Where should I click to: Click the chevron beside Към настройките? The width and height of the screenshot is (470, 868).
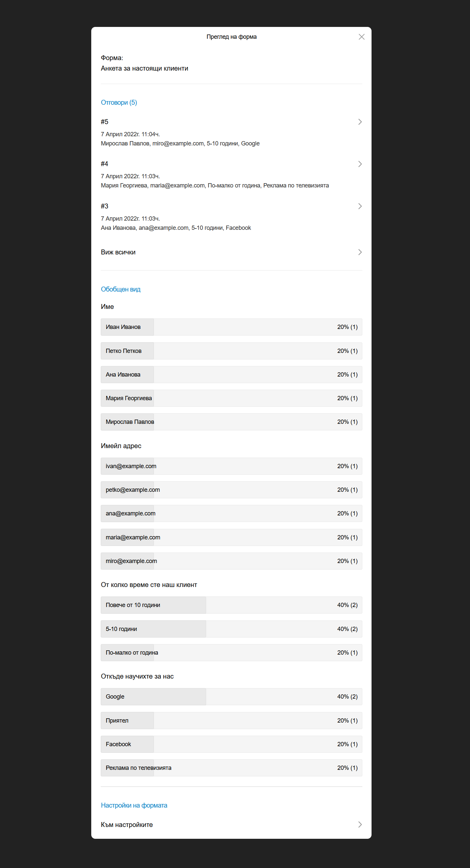click(x=360, y=825)
